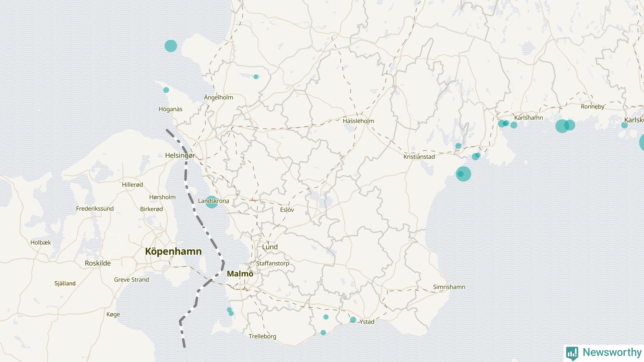Click the Själland region label
Image resolution: width=644 pixels, height=362 pixels.
tap(65, 284)
